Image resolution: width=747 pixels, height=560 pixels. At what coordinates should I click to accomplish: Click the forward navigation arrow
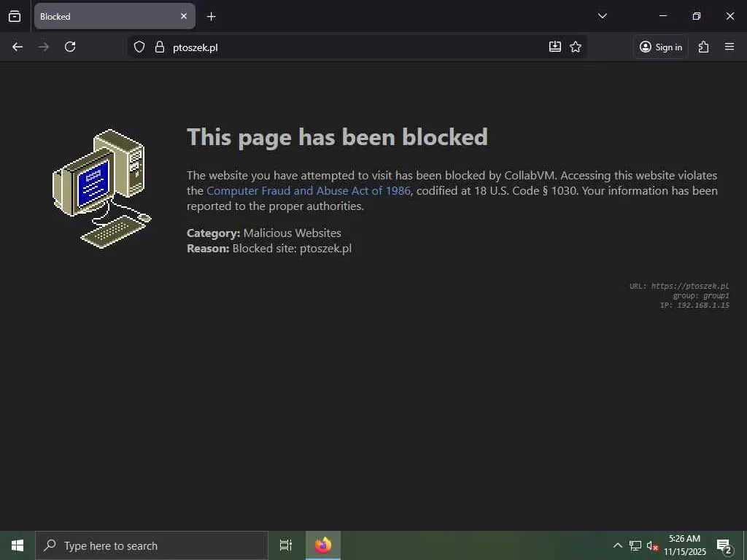click(x=44, y=47)
